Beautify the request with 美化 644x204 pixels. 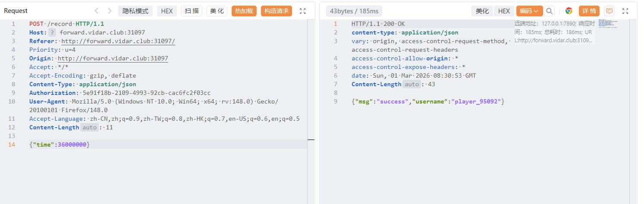[217, 11]
